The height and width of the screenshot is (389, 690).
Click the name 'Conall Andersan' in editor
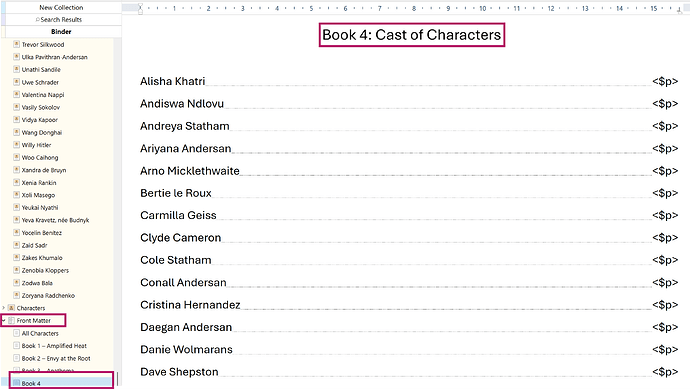pyautogui.click(x=183, y=283)
